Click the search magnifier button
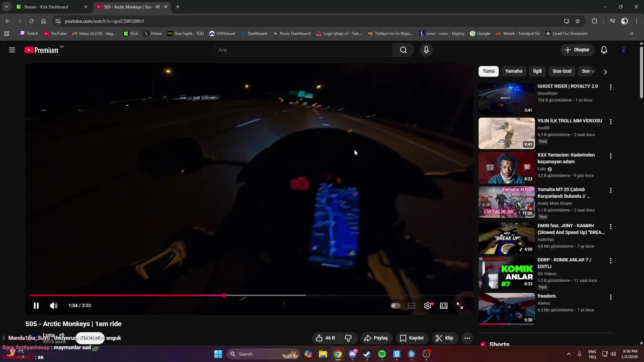Screen dimensions: 644x362 (x=404, y=50)
